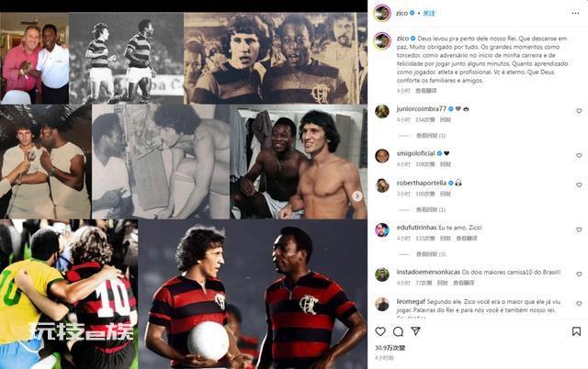The image size is (588, 369).
Task: Save post with bookmark icon
Action: click(576, 331)
